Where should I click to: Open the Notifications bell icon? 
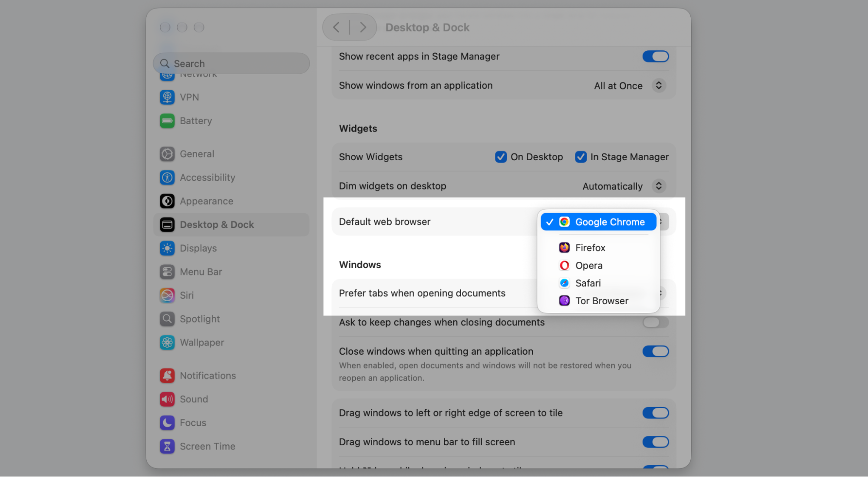coord(167,375)
